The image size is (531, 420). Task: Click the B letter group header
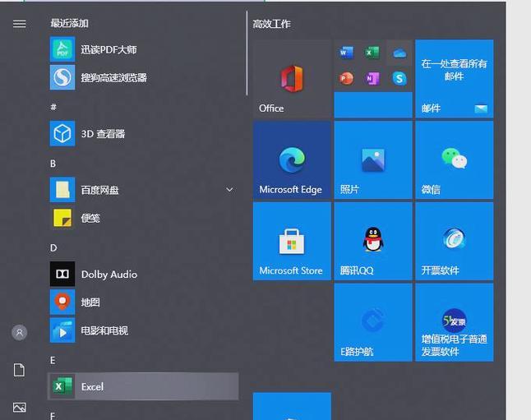pyautogui.click(x=53, y=164)
